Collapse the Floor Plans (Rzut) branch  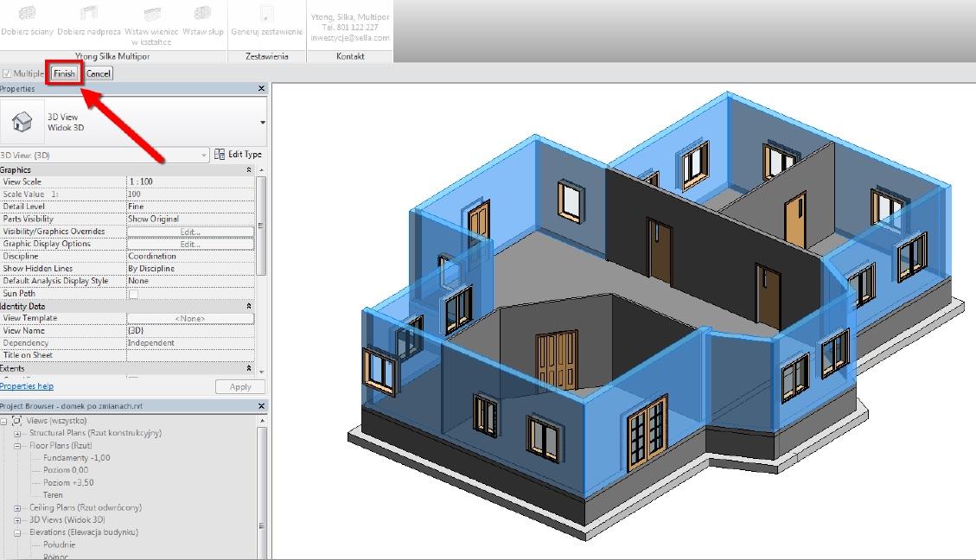[x=17, y=446]
